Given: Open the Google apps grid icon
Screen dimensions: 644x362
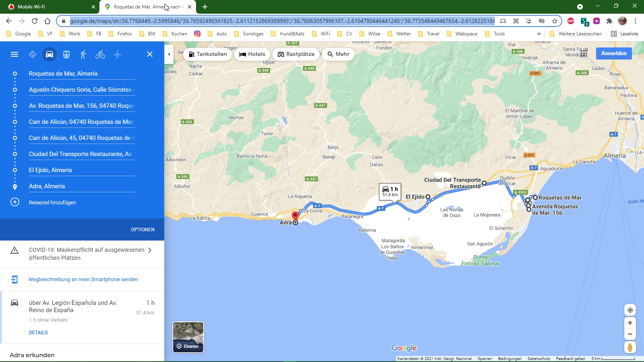Looking at the screenshot, I should pyautogui.click(x=584, y=53).
